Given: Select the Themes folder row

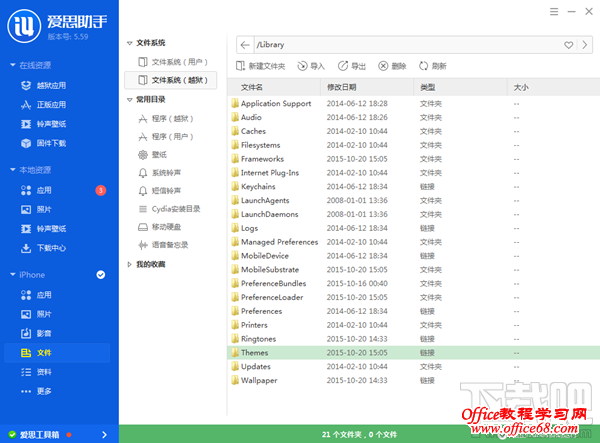Looking at the screenshot, I should [414, 353].
